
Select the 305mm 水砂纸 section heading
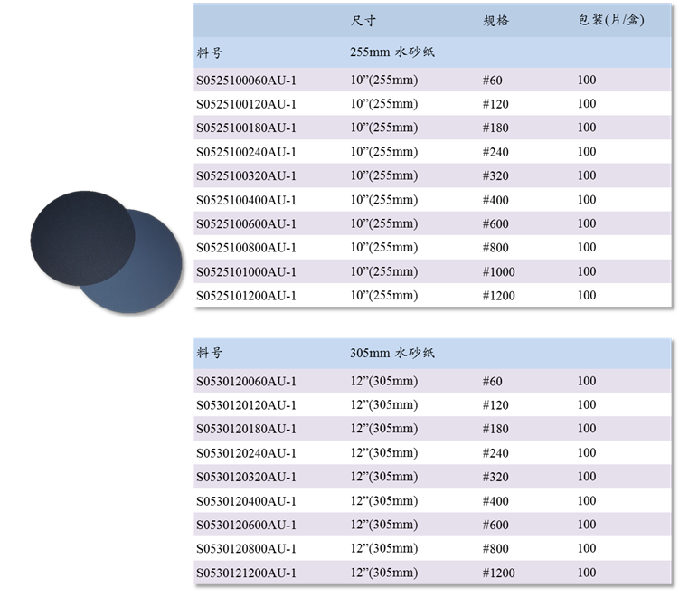pos(392,353)
